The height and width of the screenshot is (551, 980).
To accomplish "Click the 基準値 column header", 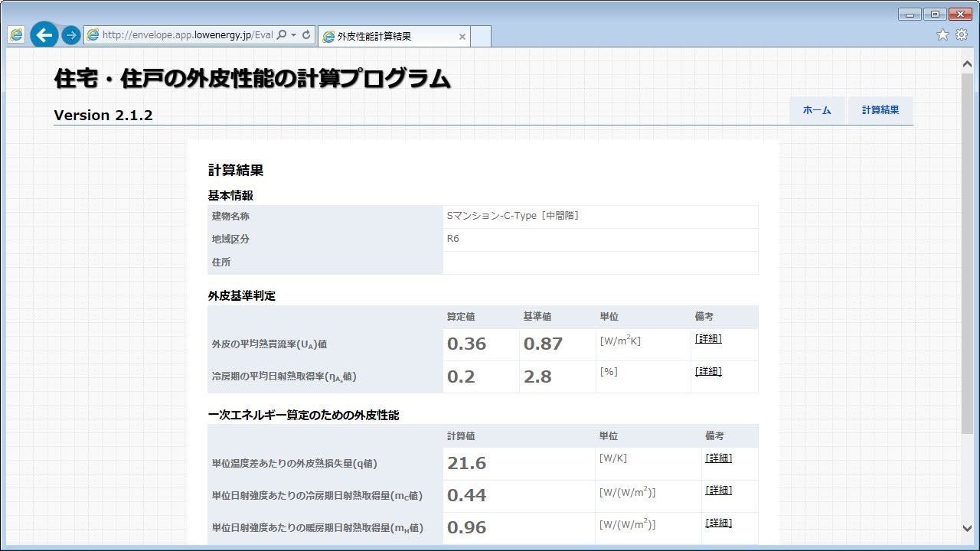I will pyautogui.click(x=537, y=317).
